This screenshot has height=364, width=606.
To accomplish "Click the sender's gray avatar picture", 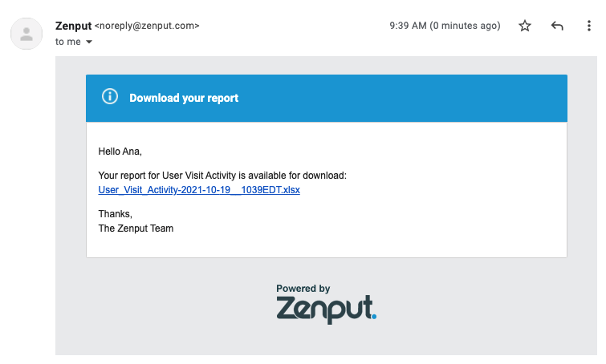I will pyautogui.click(x=26, y=34).
